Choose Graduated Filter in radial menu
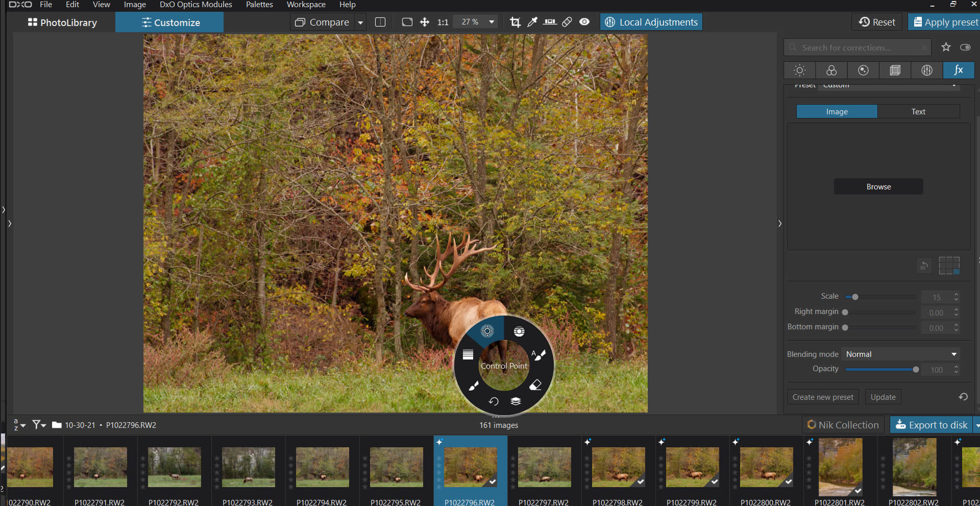The height and width of the screenshot is (506, 980). pyautogui.click(x=468, y=355)
